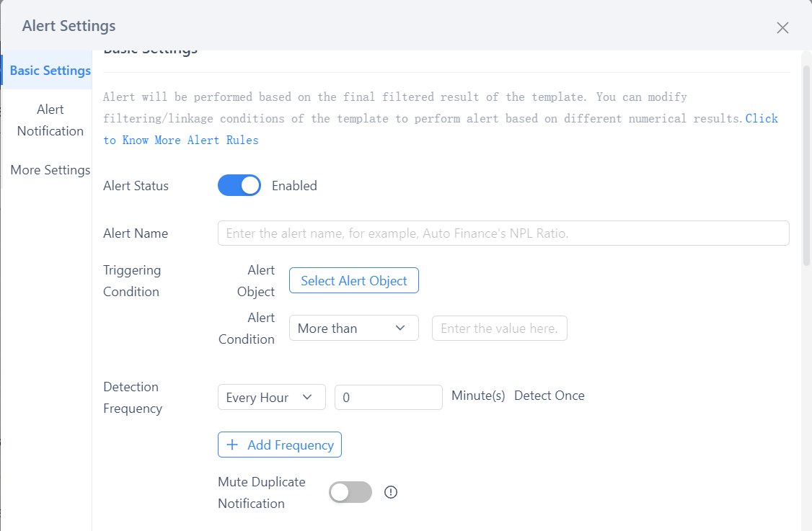Click the Select Alert Object button
The image size is (812, 531).
[x=353, y=280]
